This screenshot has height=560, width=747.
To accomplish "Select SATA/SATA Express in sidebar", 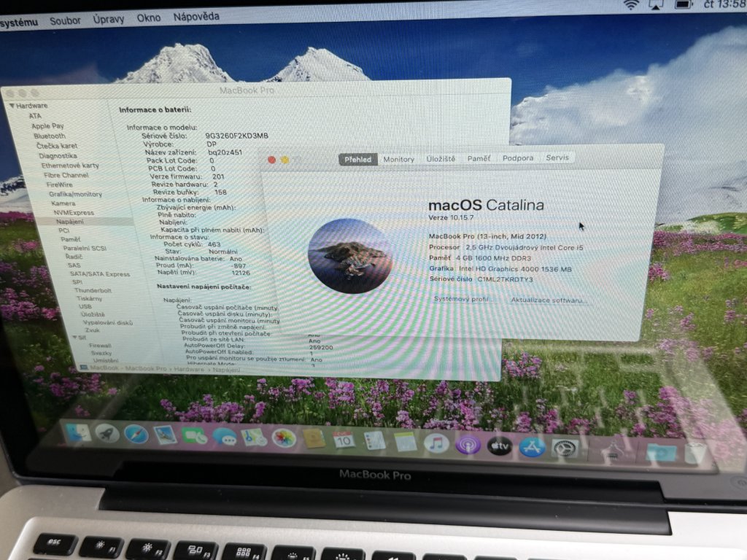I will pos(99,274).
